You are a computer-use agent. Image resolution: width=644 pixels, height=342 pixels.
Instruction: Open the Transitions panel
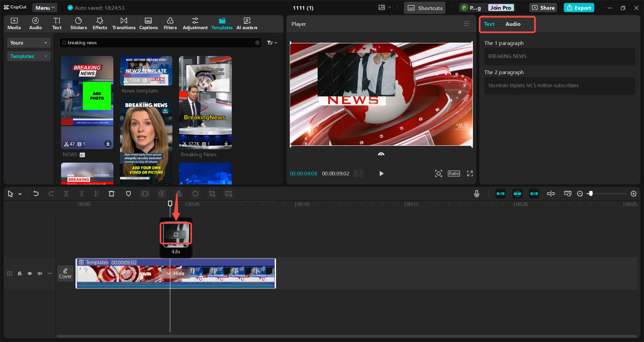point(124,23)
